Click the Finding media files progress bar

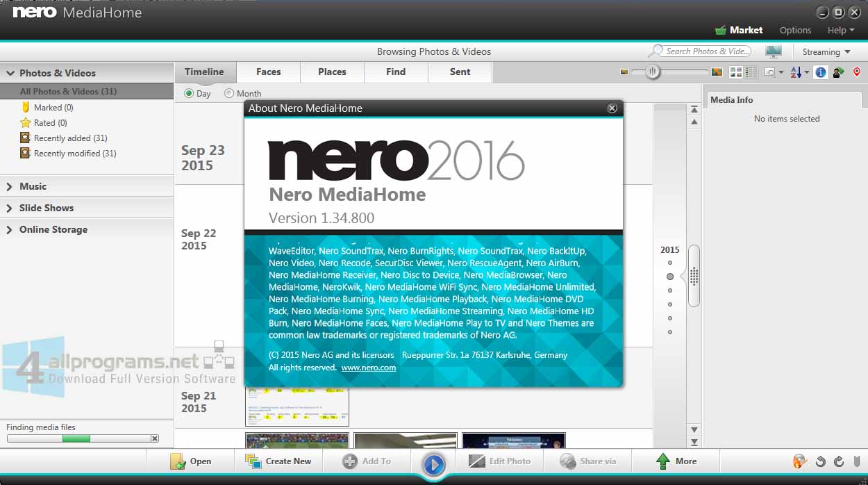point(79,438)
